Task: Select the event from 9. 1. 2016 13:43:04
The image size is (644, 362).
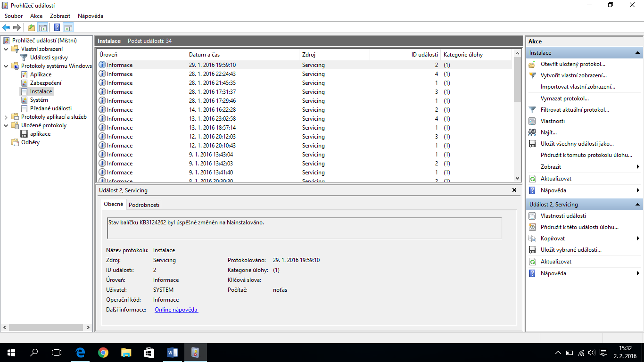Action: [304, 155]
